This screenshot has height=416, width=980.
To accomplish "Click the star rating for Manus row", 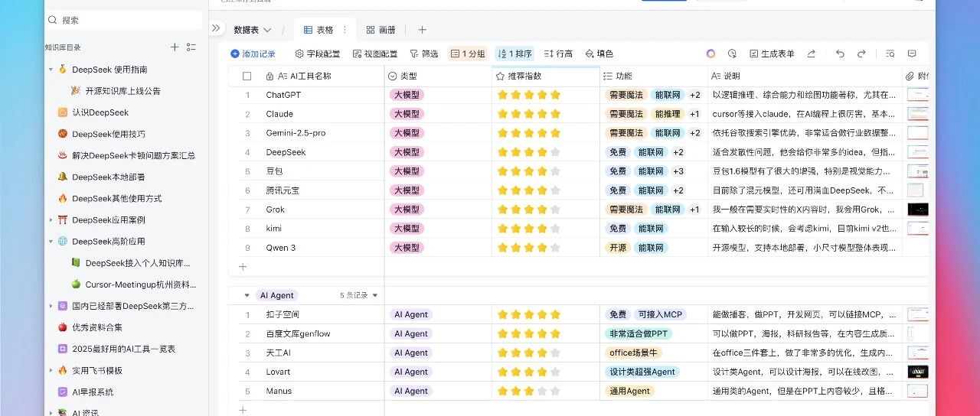I will 529,391.
